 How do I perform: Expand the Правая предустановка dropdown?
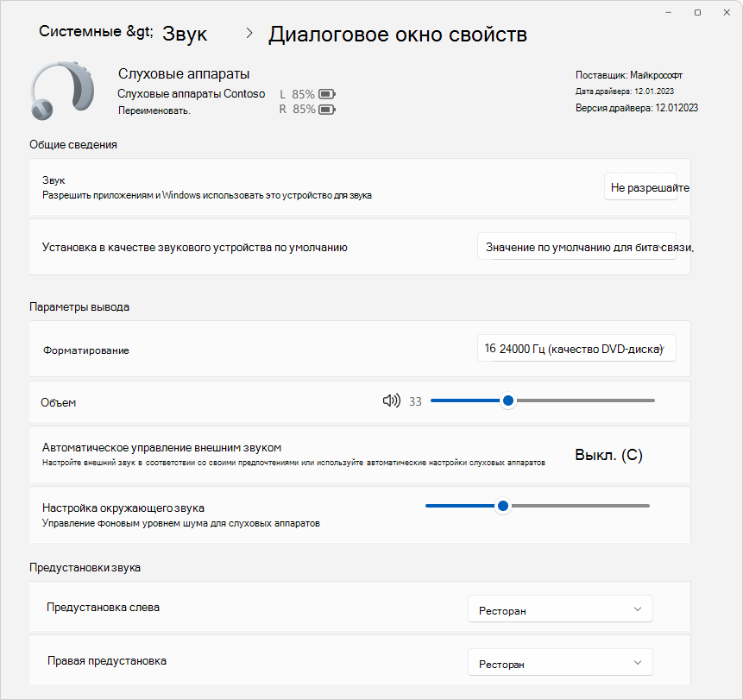(561, 663)
